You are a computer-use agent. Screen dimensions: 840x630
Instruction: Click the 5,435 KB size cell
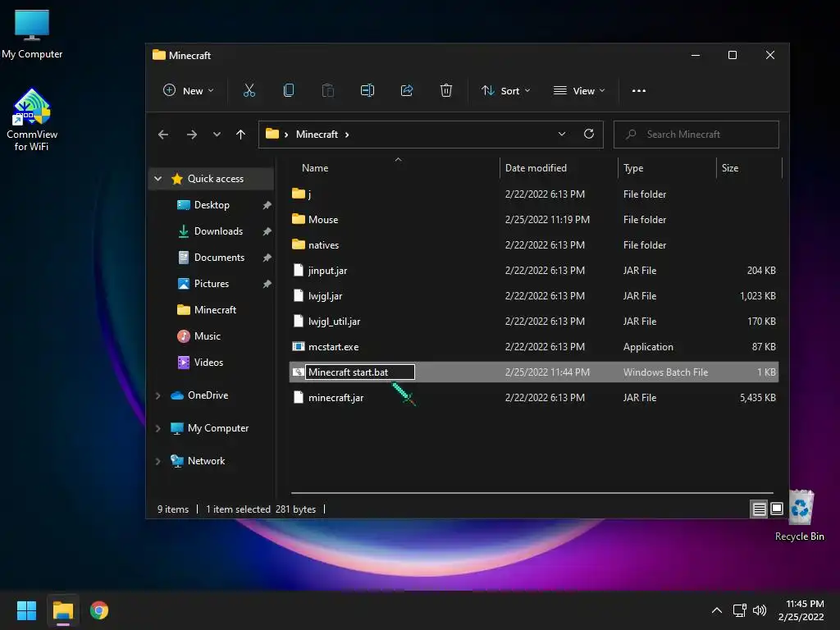pyautogui.click(x=757, y=398)
